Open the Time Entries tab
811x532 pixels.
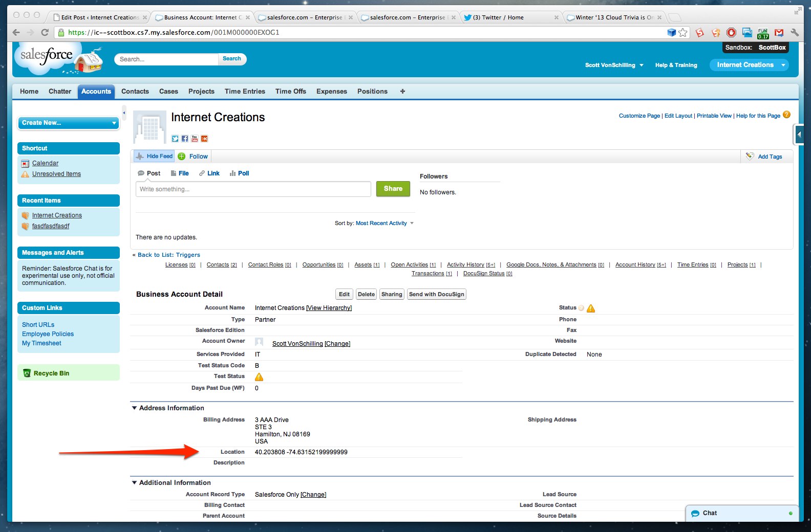tap(245, 91)
